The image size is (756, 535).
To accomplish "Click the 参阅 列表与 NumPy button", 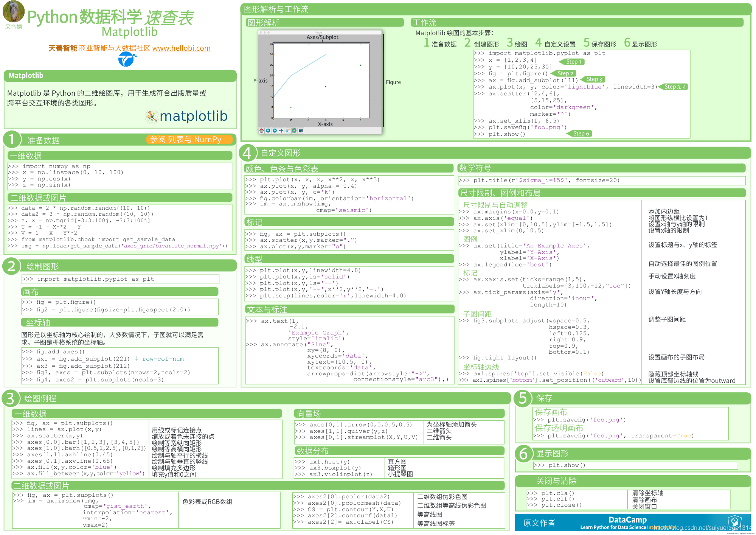I will point(189,140).
